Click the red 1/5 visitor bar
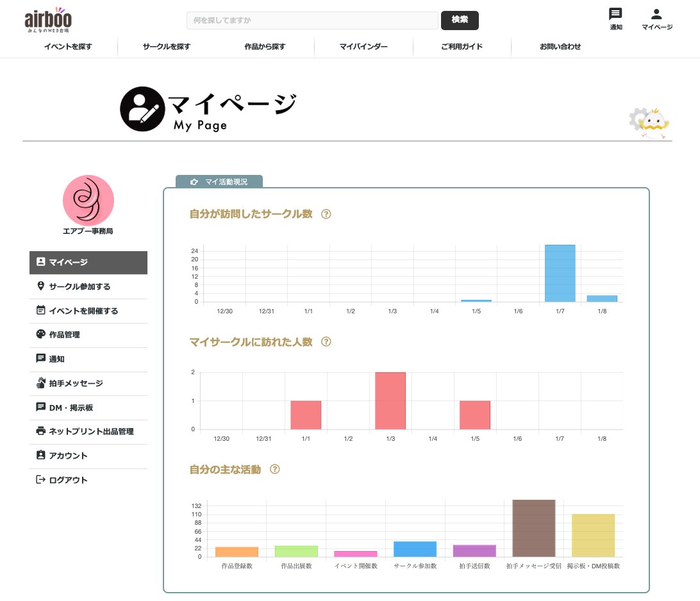Screen dimensions: 700x601 point(475,415)
